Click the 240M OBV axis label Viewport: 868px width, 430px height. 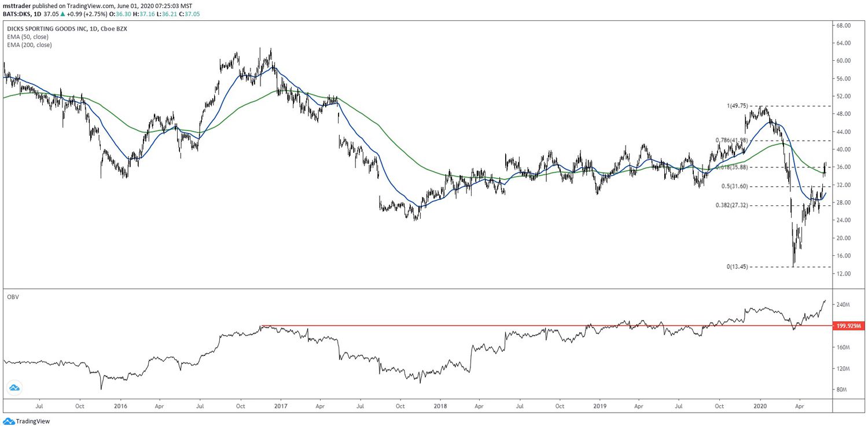point(843,304)
